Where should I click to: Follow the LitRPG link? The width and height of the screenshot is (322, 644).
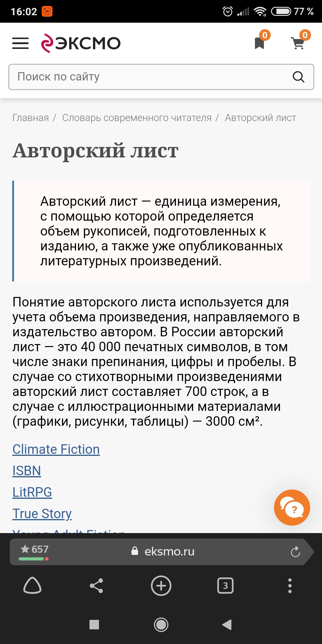(x=32, y=492)
